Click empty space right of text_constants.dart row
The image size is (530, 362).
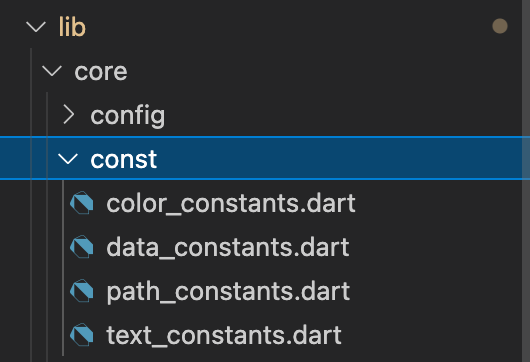point(429,335)
